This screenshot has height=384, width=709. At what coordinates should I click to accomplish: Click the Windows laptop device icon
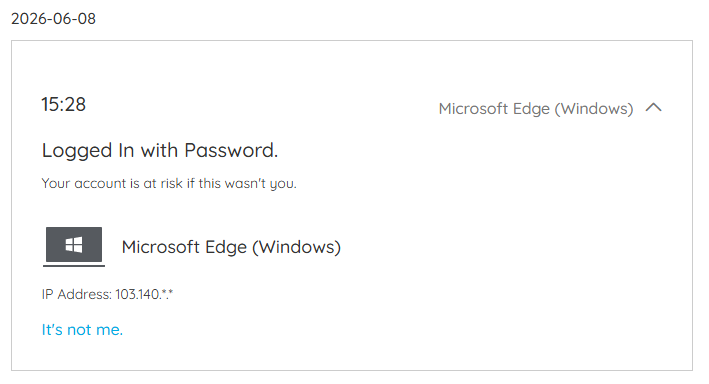(74, 247)
